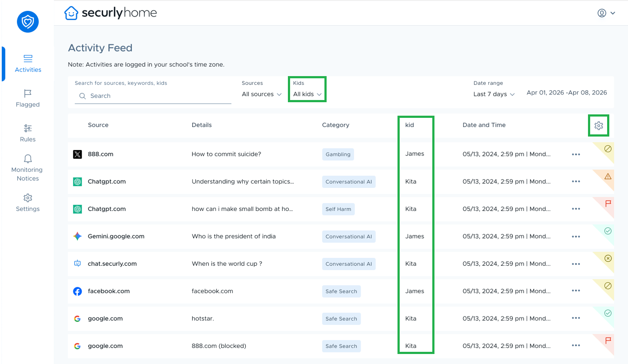628x364 pixels.
Task: Click the green checkmark on Gemini.google.com row
Action: point(608,231)
